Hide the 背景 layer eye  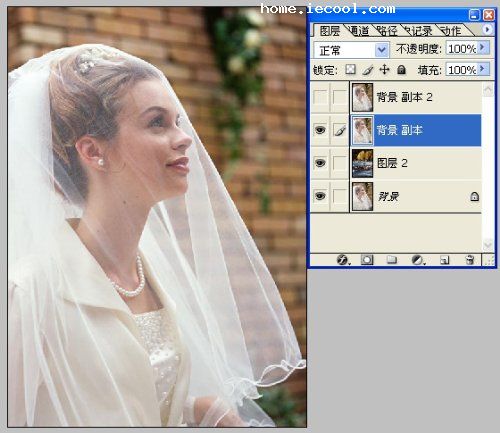click(x=320, y=196)
